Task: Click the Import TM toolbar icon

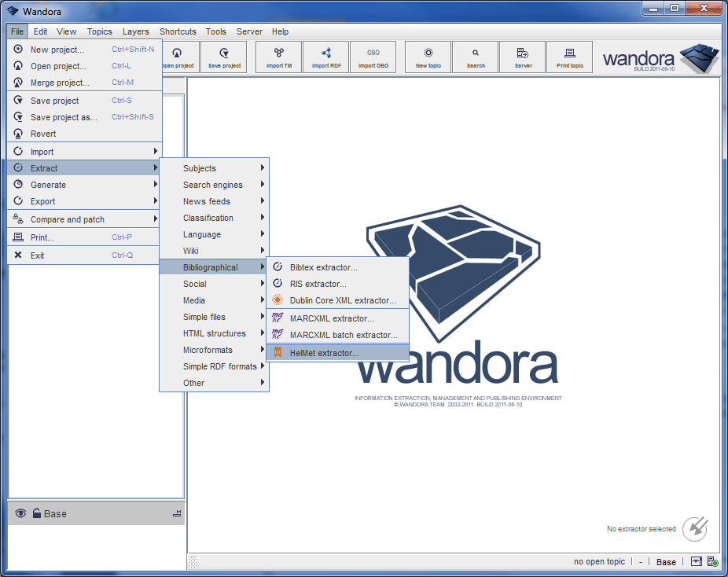Action: tap(278, 57)
